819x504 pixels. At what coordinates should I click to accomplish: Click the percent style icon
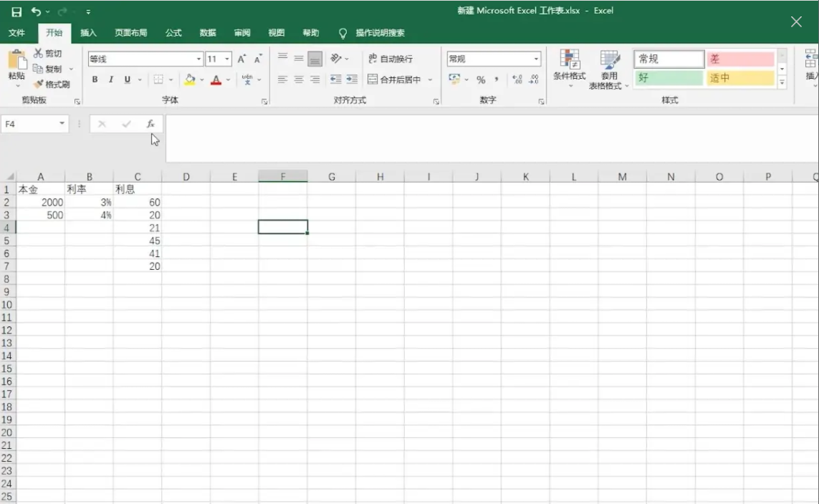pos(481,79)
